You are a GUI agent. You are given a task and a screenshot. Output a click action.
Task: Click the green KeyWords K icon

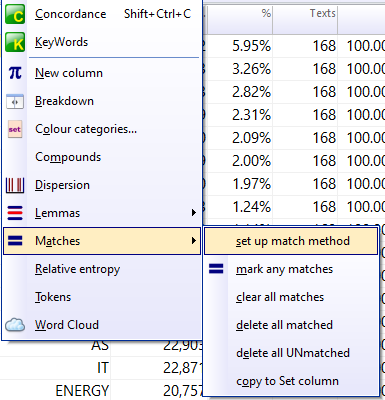pyautogui.click(x=15, y=42)
